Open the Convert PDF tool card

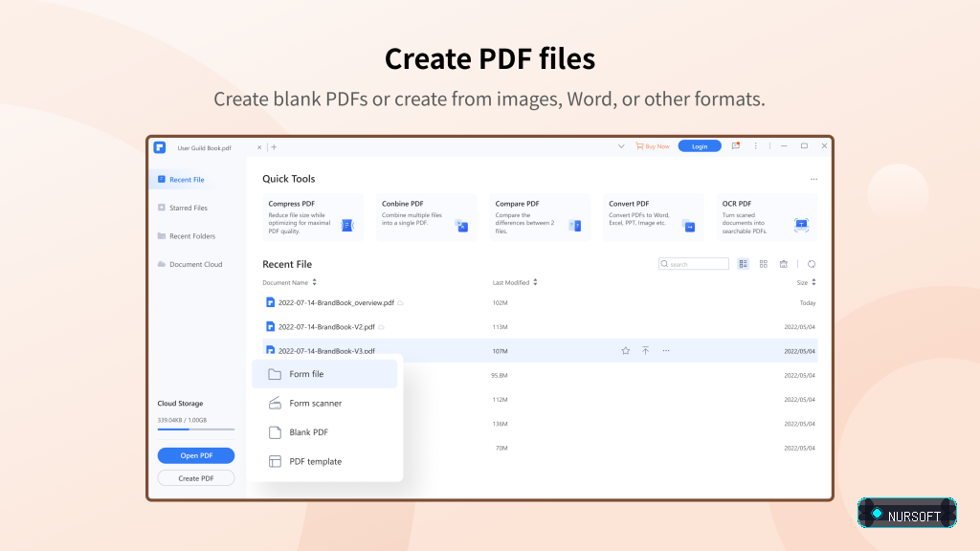click(x=653, y=217)
